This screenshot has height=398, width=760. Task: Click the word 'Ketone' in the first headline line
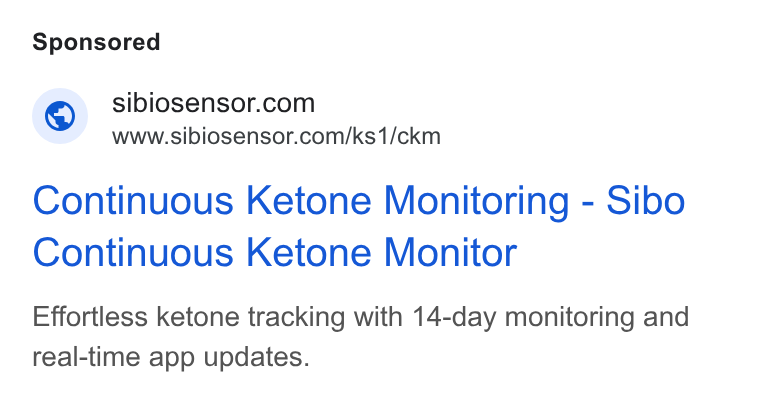pyautogui.click(x=309, y=200)
